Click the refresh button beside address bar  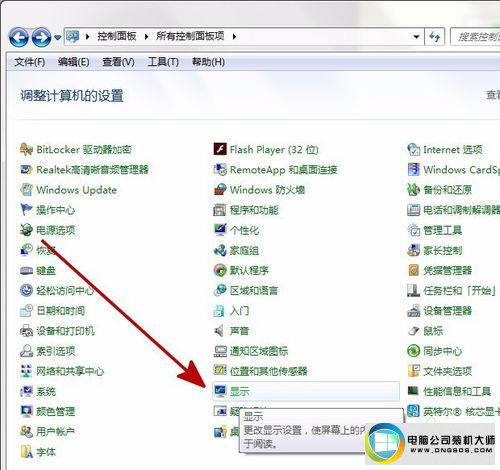[434, 37]
